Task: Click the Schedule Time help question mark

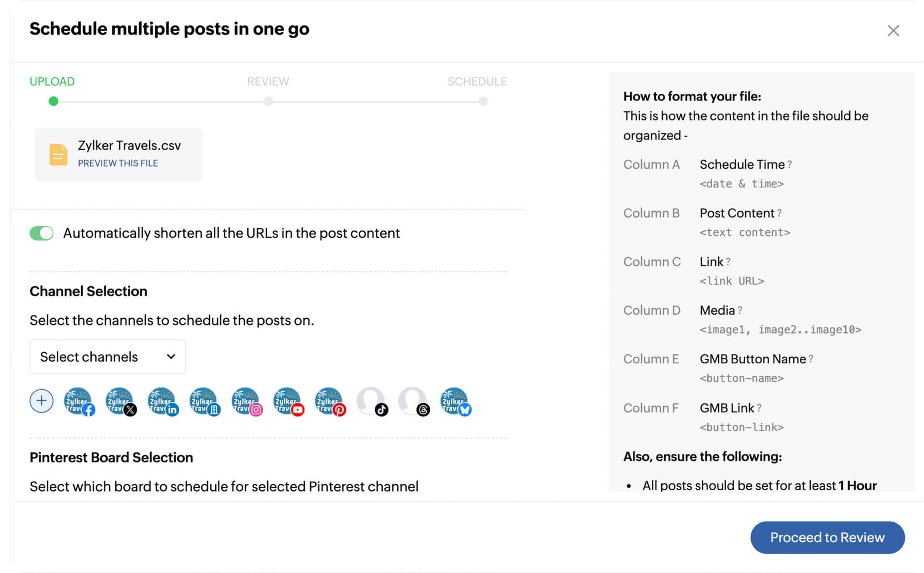Action: pos(789,164)
